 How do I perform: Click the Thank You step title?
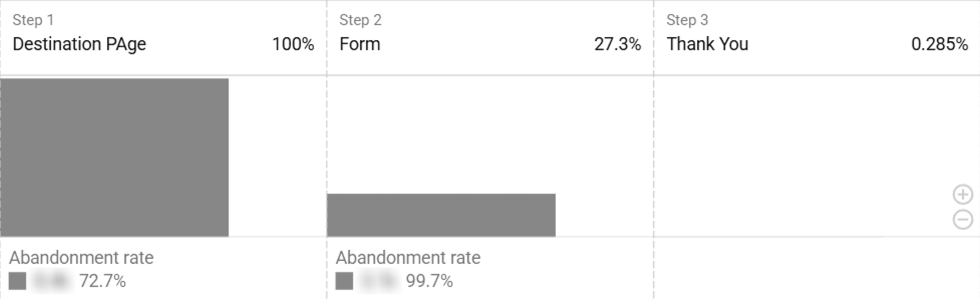[x=708, y=44]
